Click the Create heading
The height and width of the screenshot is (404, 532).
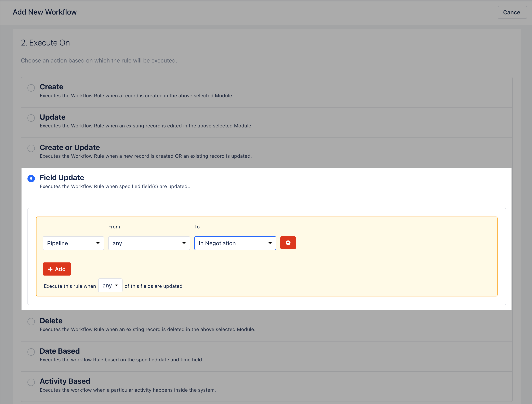pyautogui.click(x=51, y=87)
